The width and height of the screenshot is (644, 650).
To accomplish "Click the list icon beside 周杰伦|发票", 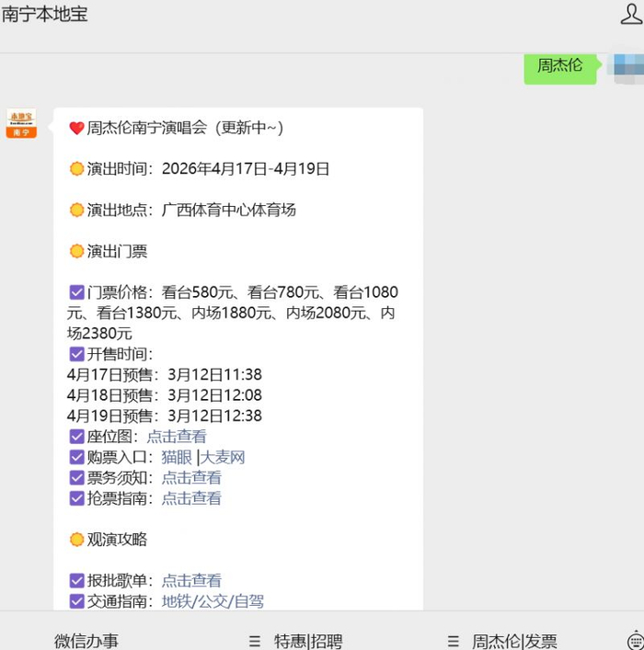I will (454, 642).
